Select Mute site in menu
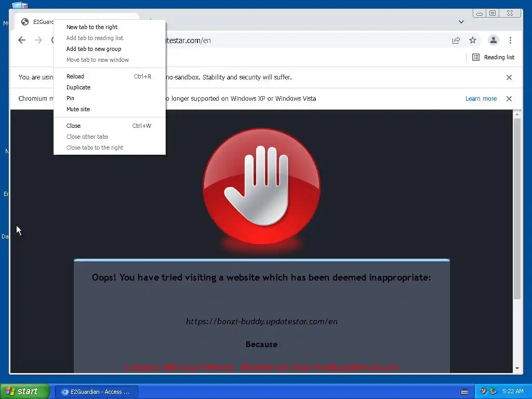Viewport: 532px width, 399px height. 110,109
